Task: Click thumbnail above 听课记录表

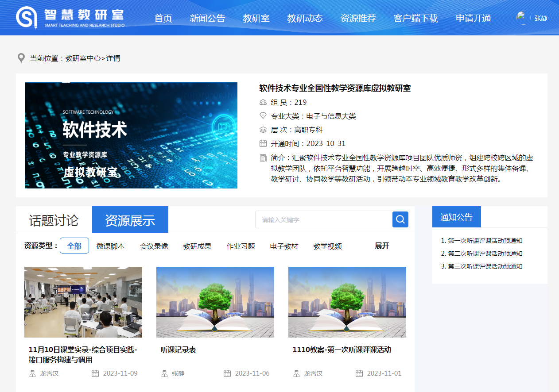Action: click(x=215, y=302)
